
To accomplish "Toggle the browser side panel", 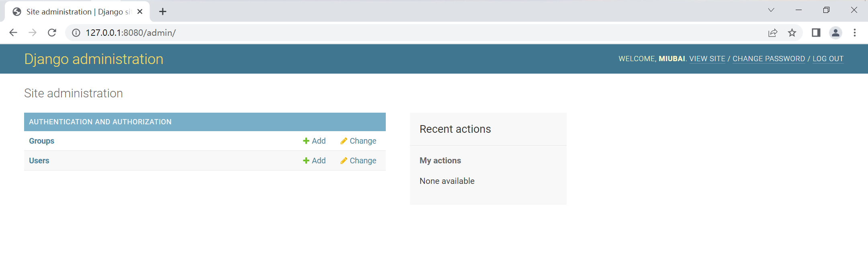I will (x=816, y=33).
